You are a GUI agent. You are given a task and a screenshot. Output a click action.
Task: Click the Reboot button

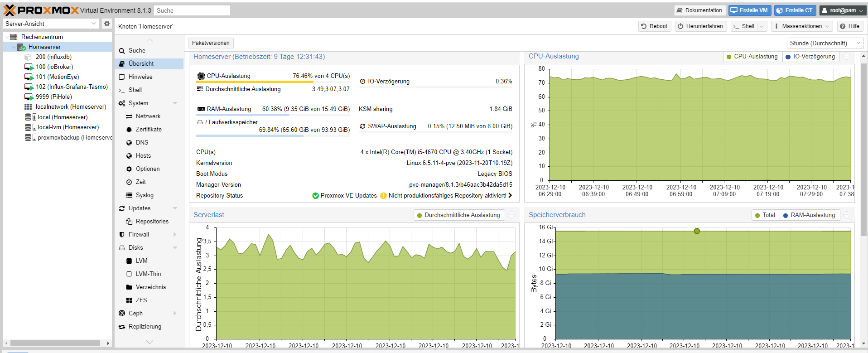tap(654, 26)
